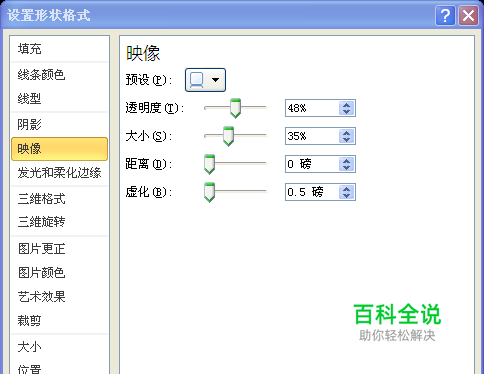Open the 预设 reflection preset dropdown
This screenshot has height=374, width=484.
[205, 80]
